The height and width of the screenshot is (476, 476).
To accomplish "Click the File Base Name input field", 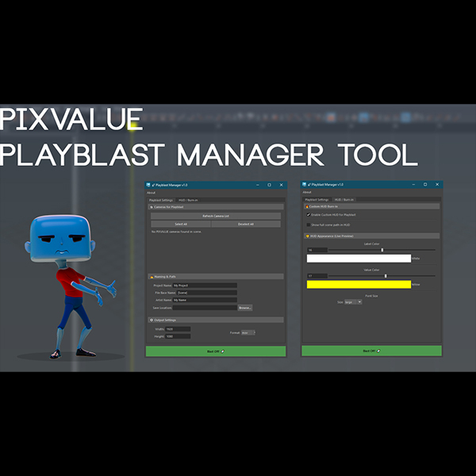I will coord(207,293).
